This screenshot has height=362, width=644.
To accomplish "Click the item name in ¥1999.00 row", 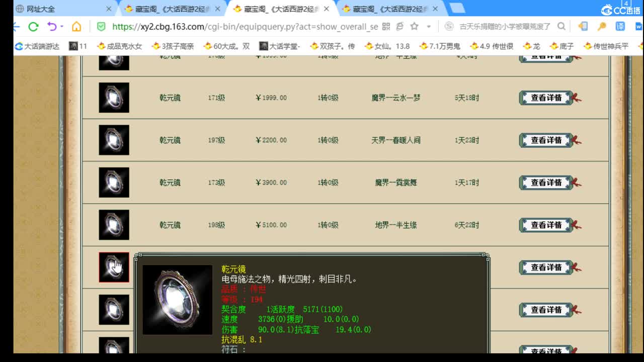I will click(170, 98).
